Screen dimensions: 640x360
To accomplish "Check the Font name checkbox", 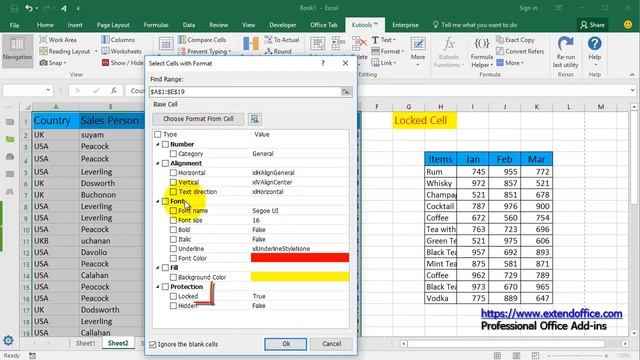I will 173,211.
